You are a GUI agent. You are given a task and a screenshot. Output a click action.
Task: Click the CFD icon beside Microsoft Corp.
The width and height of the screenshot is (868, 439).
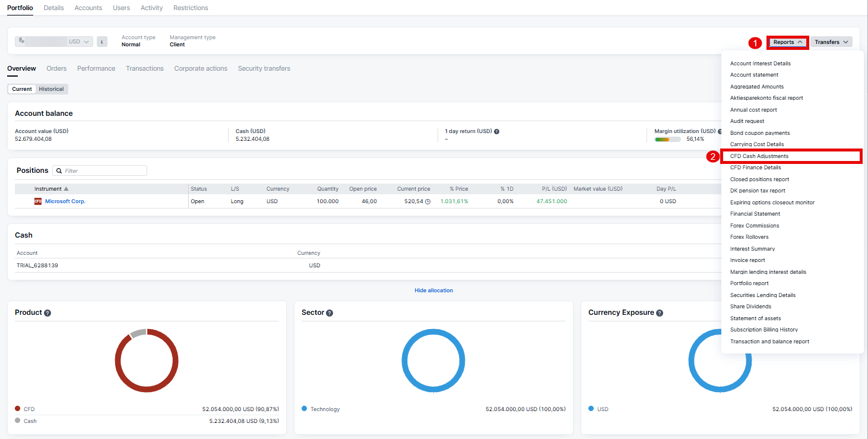(38, 201)
